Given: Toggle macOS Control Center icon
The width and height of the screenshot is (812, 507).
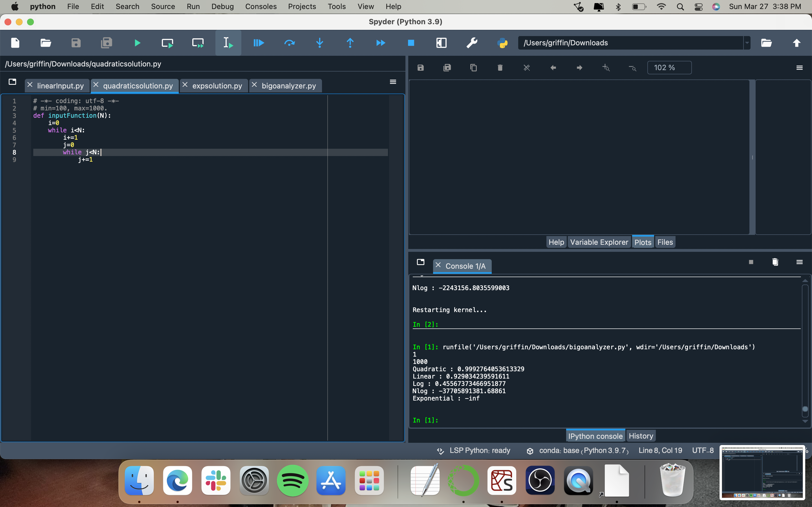Looking at the screenshot, I should [x=698, y=7].
